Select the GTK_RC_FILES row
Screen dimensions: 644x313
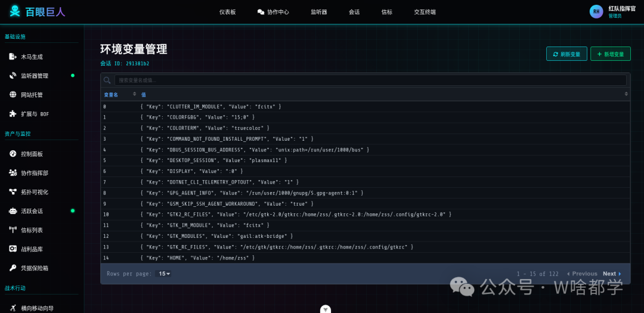click(x=366, y=247)
